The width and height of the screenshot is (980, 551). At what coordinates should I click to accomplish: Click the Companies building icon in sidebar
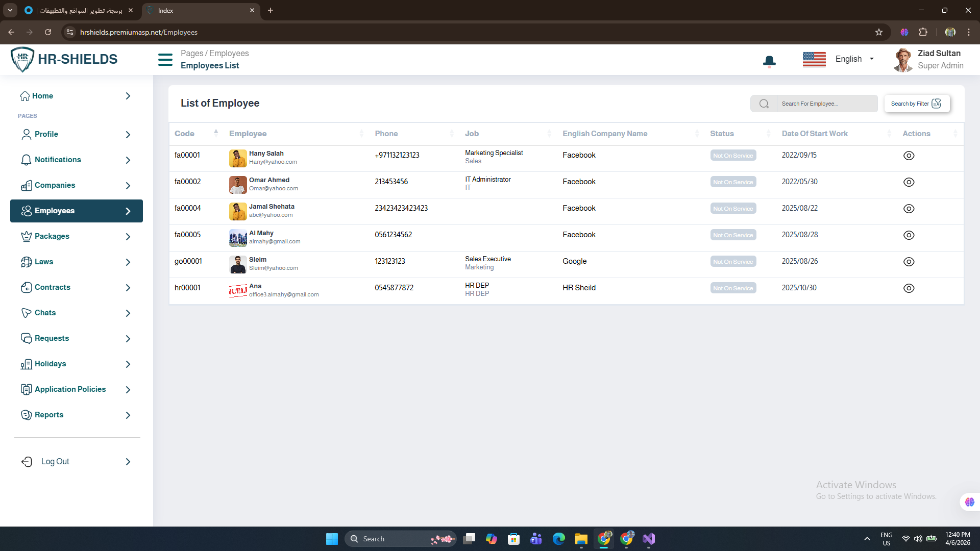tap(26, 186)
